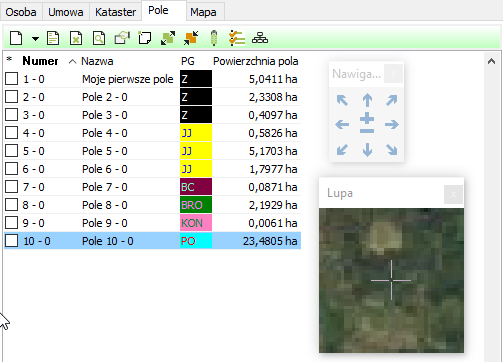Pan map right with navigation arrow
This screenshot has width=503, height=362.
pyautogui.click(x=392, y=125)
